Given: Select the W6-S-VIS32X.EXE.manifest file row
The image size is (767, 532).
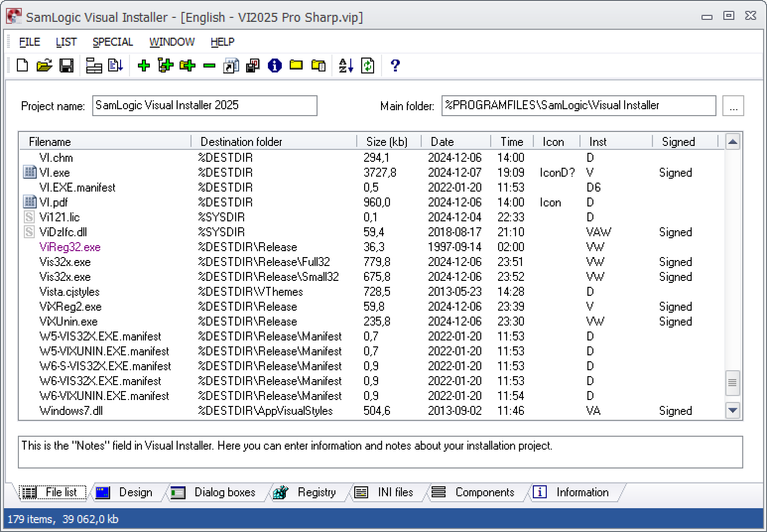Looking at the screenshot, I should tap(372, 366).
